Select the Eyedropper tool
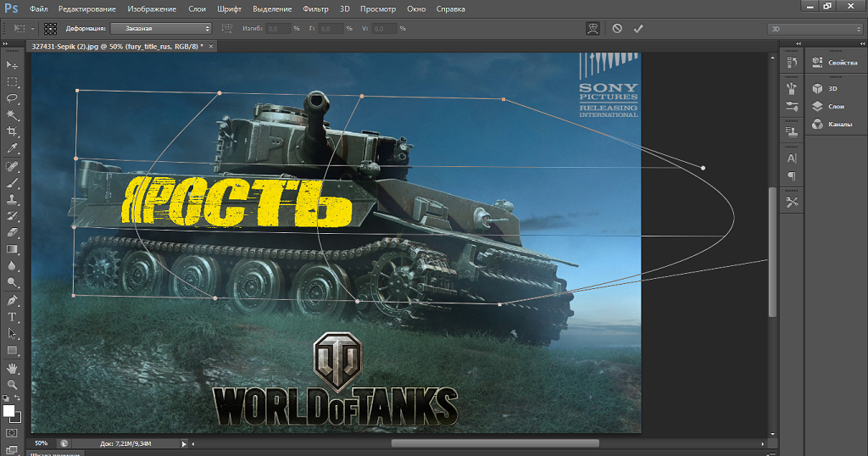 point(12,148)
